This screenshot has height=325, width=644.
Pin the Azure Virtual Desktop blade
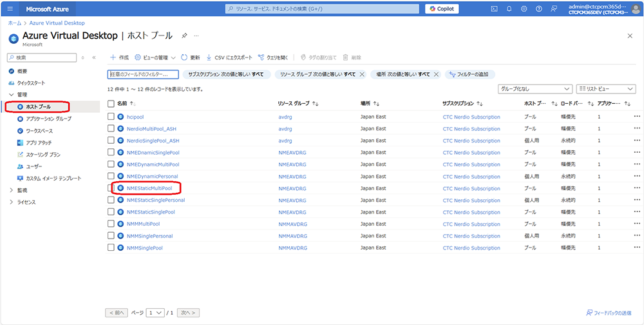pyautogui.click(x=184, y=36)
